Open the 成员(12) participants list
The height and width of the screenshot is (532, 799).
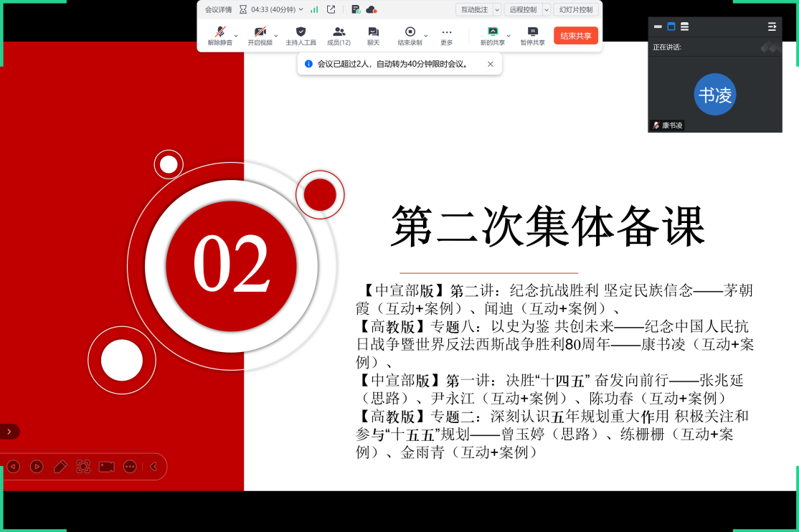[339, 33]
